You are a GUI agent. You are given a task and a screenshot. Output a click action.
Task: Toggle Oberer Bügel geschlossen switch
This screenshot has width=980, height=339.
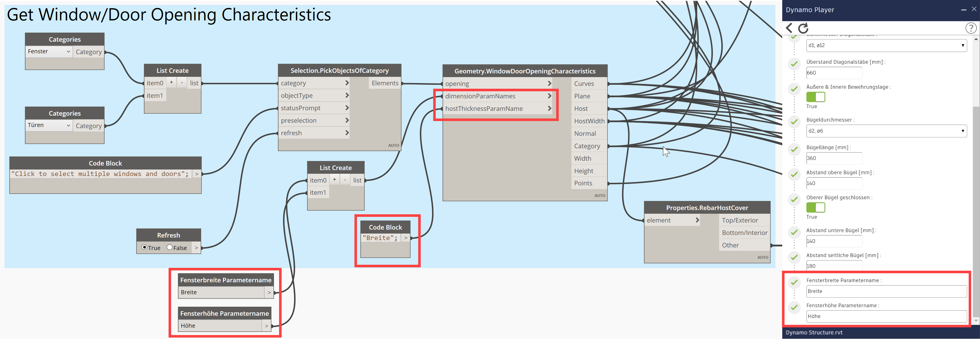point(815,207)
